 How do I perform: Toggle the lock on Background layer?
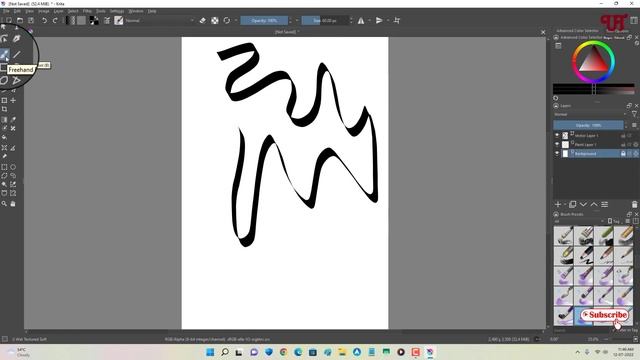[623, 153]
